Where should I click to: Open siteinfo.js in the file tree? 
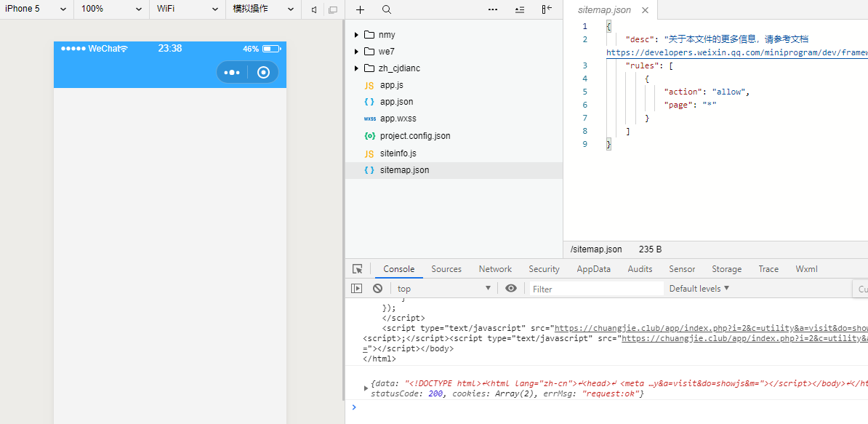pyautogui.click(x=454, y=153)
